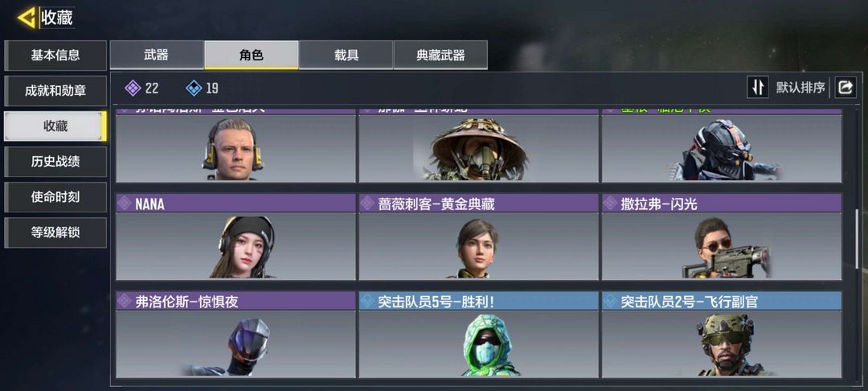Select the 蔷薇刺客-黄金典藏 character card

point(479,237)
